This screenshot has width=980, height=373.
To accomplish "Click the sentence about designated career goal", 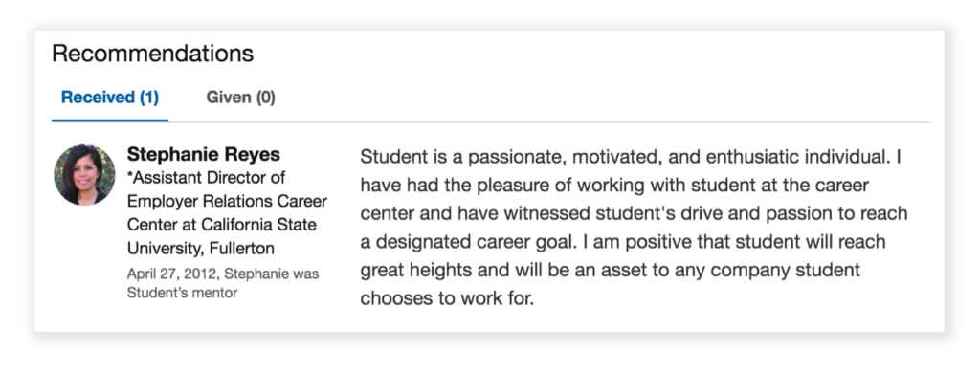I will (x=622, y=242).
